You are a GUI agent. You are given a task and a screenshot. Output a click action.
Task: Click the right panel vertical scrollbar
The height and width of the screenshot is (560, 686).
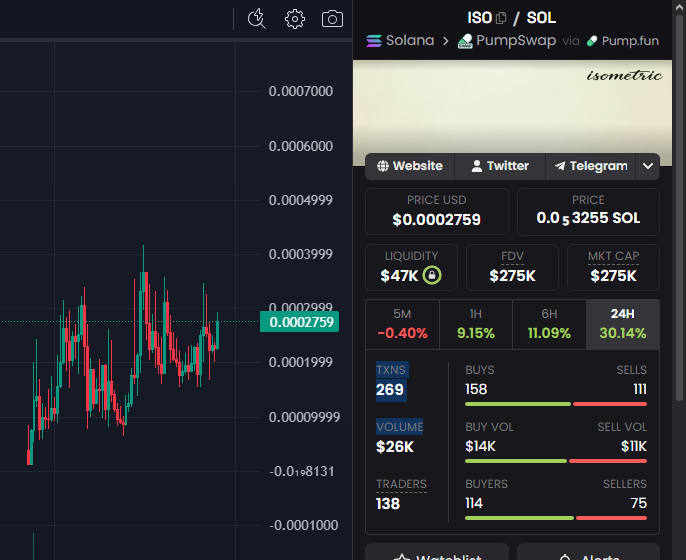[x=679, y=208]
